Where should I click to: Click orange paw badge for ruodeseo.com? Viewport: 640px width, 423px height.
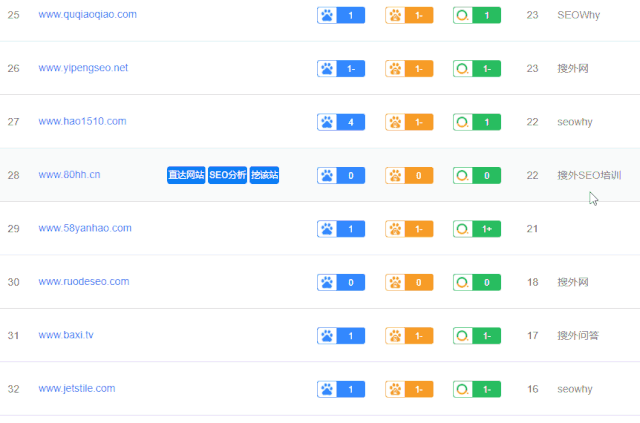pyautogui.click(x=409, y=282)
